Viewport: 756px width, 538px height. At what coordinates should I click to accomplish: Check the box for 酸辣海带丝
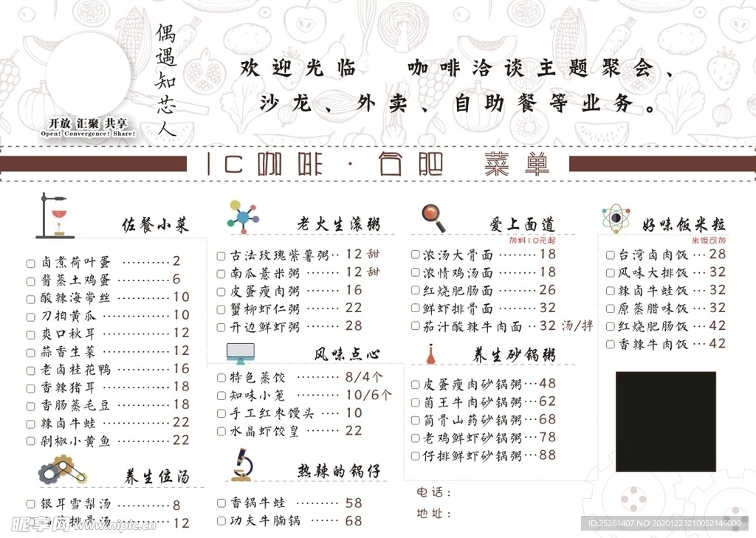(x=31, y=299)
